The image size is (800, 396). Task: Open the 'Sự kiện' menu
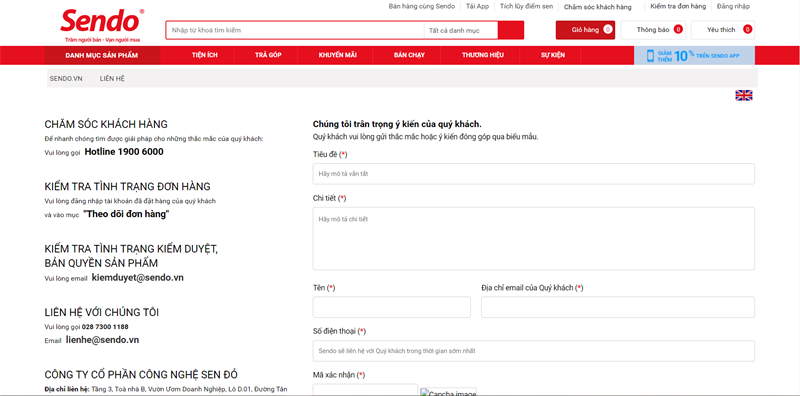(553, 55)
